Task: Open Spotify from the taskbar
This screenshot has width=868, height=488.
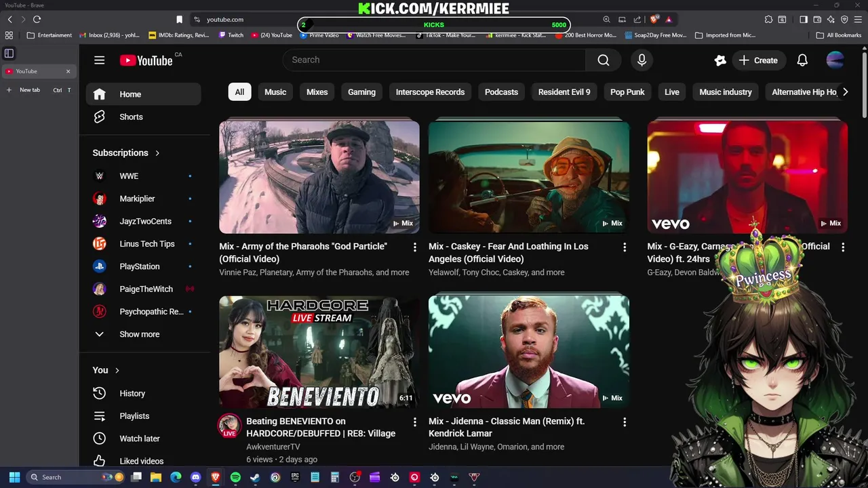Action: click(235, 477)
